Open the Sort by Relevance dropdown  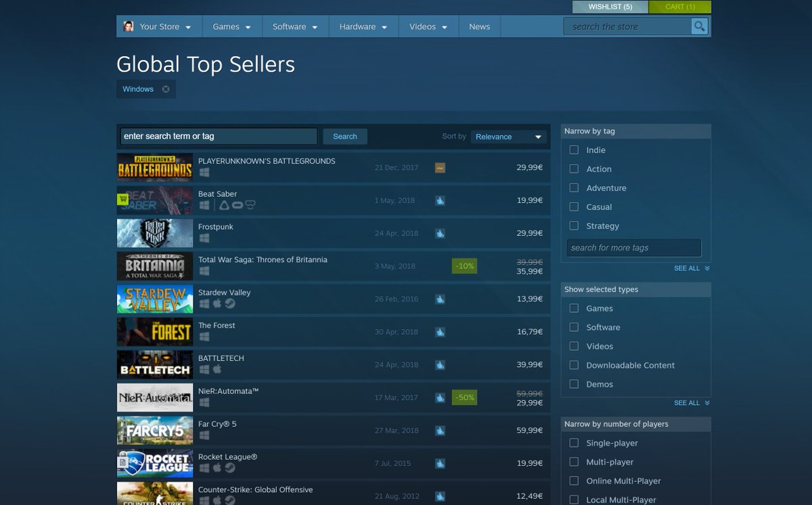(509, 137)
